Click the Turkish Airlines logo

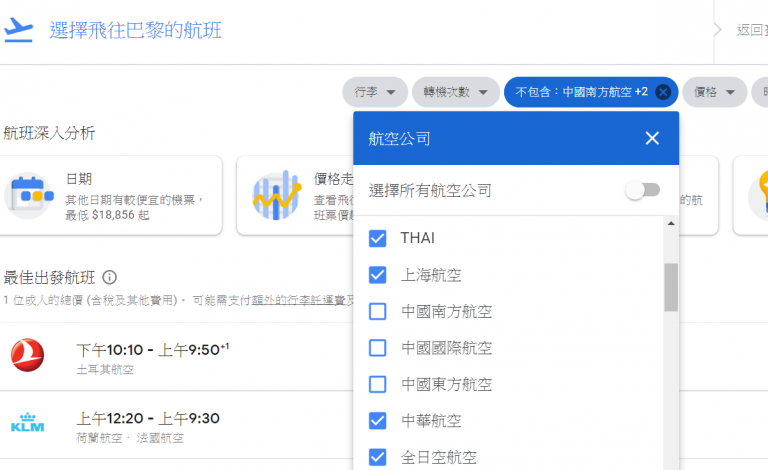coord(27,355)
